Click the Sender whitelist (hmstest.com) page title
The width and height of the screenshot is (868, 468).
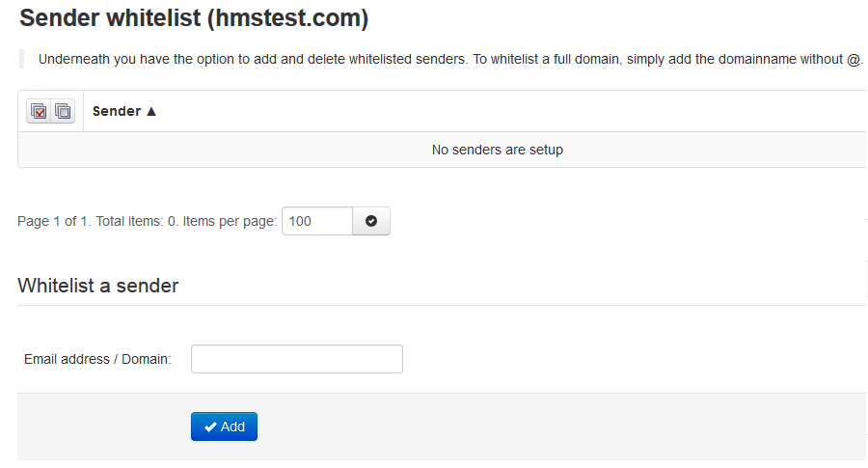click(x=194, y=18)
